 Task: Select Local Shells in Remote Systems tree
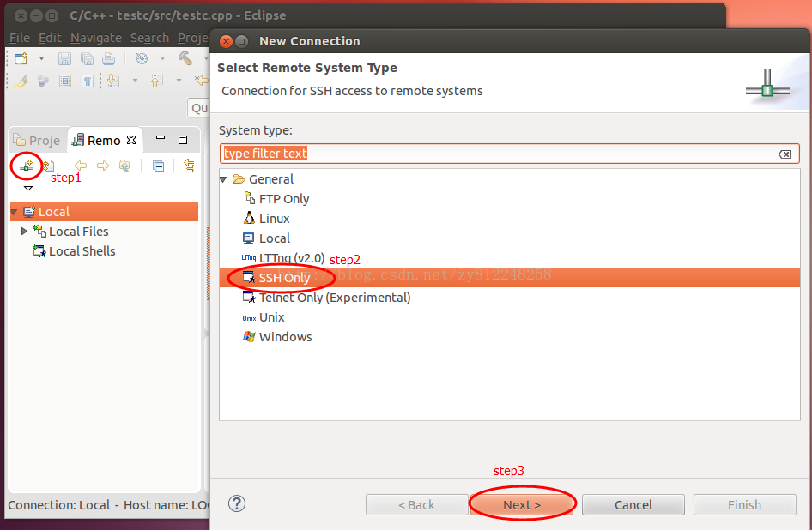coord(104,251)
